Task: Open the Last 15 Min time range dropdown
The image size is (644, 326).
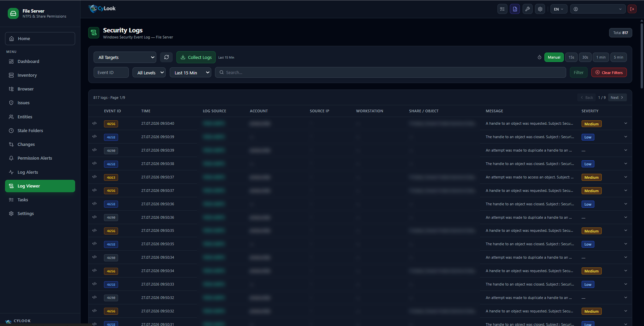Action: (191, 73)
